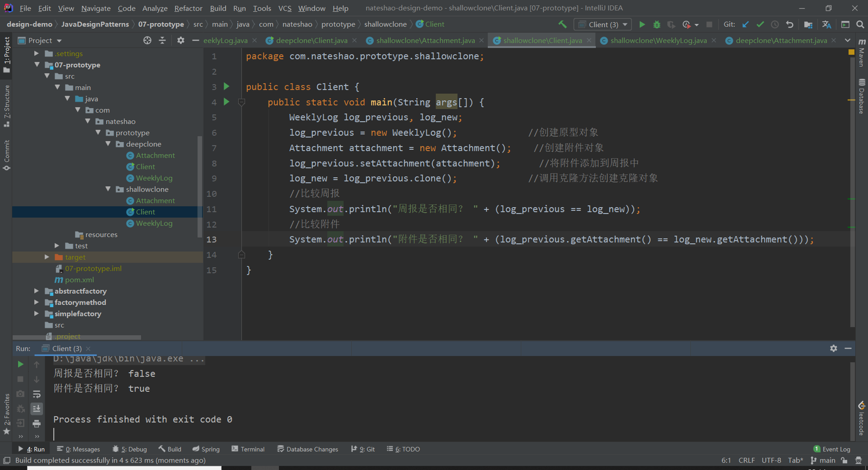The height and width of the screenshot is (470, 868).
Task: Click the Run Anything window icon
Action: pos(845,24)
